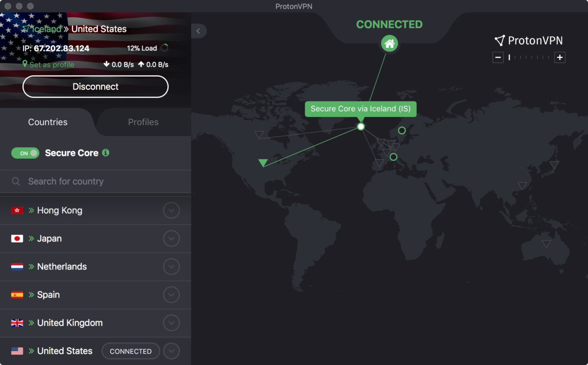Screen dimensions: 588x365
Task: Select the Hong Kong country row
Action: click(x=96, y=211)
